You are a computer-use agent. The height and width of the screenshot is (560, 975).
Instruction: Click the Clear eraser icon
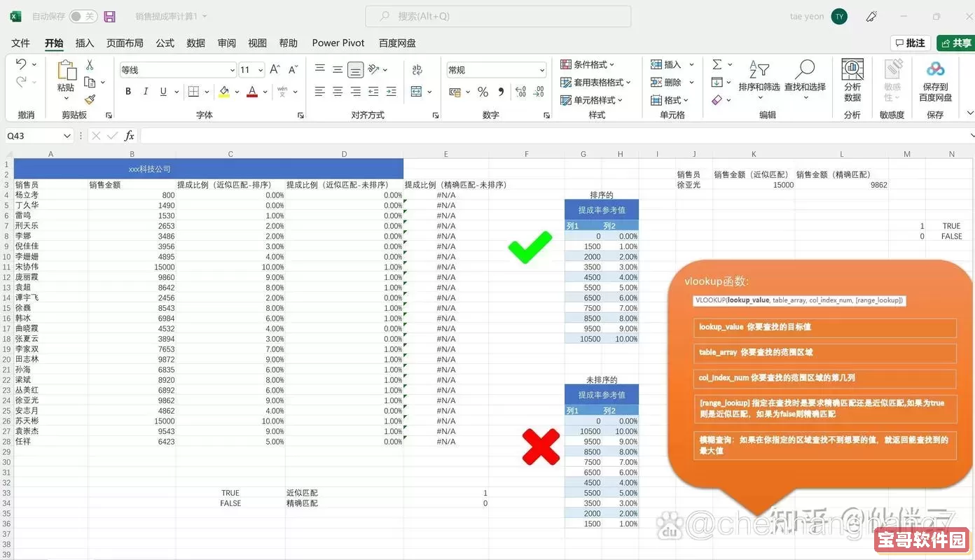tap(717, 100)
